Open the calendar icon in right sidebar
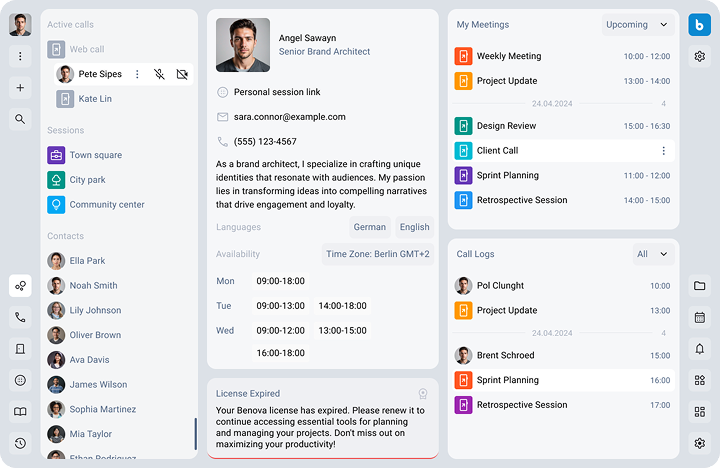Screen dimensions: 720x468 [699, 318]
